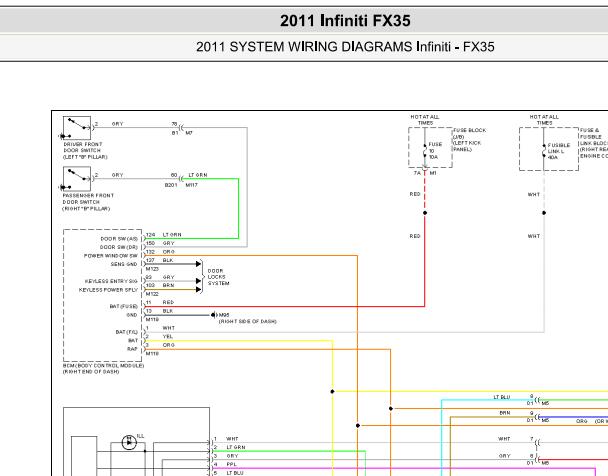Click the 'BRN' label at BCM pin 103
Image resolution: width=608 pixels, height=476 pixels.
[168, 285]
